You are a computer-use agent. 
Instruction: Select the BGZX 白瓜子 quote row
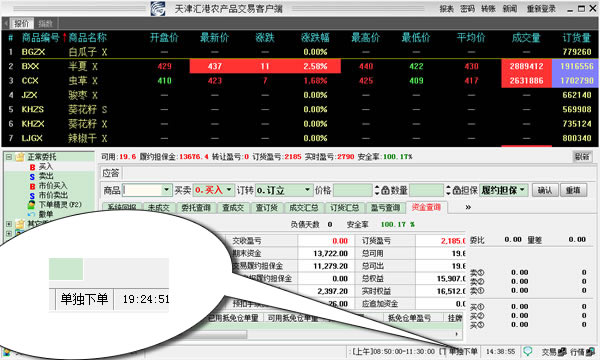(x=300, y=52)
